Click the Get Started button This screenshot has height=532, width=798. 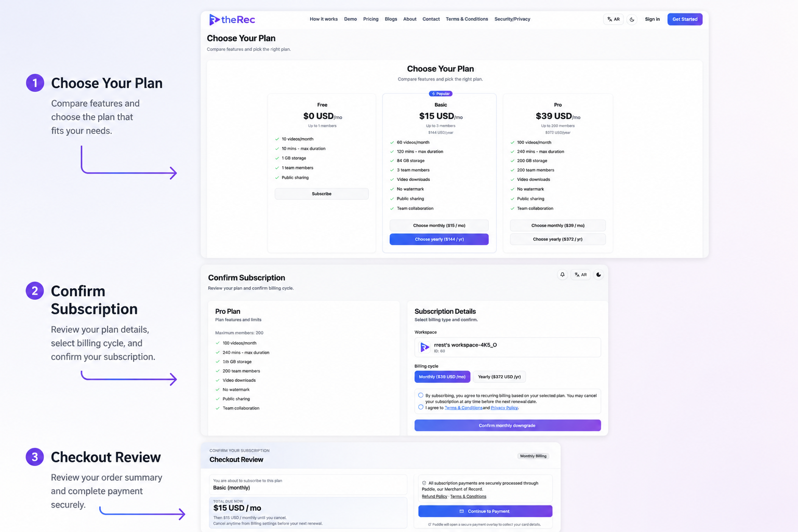(685, 19)
